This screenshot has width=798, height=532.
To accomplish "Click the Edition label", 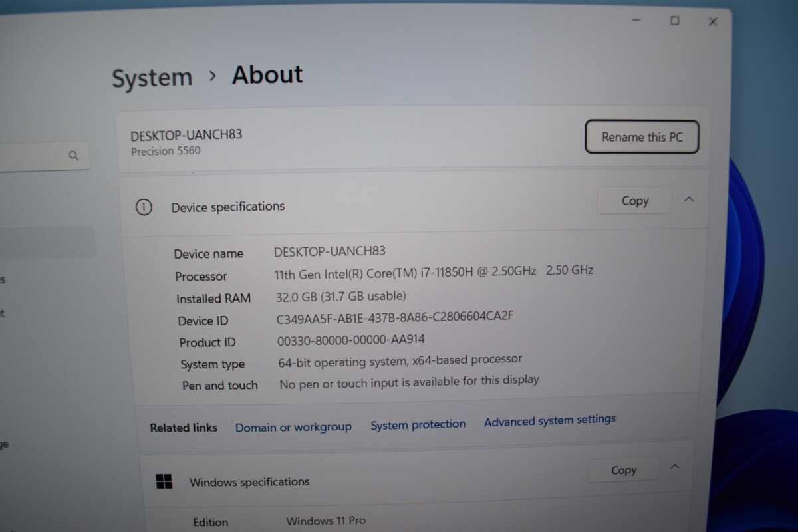I will click(210, 523).
